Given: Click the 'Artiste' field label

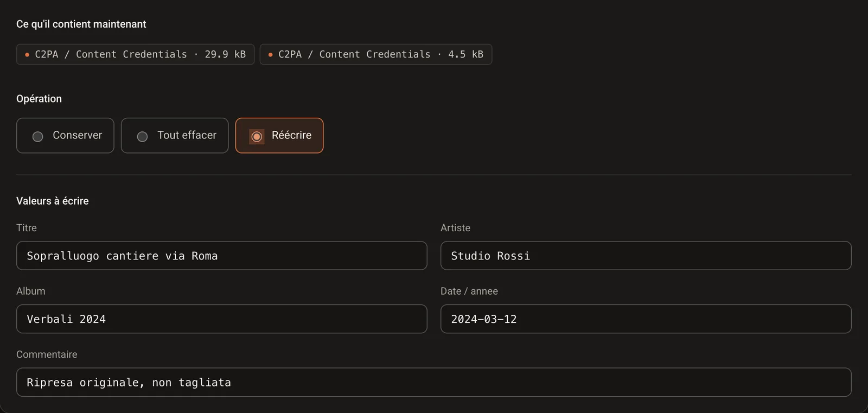Looking at the screenshot, I should (456, 228).
